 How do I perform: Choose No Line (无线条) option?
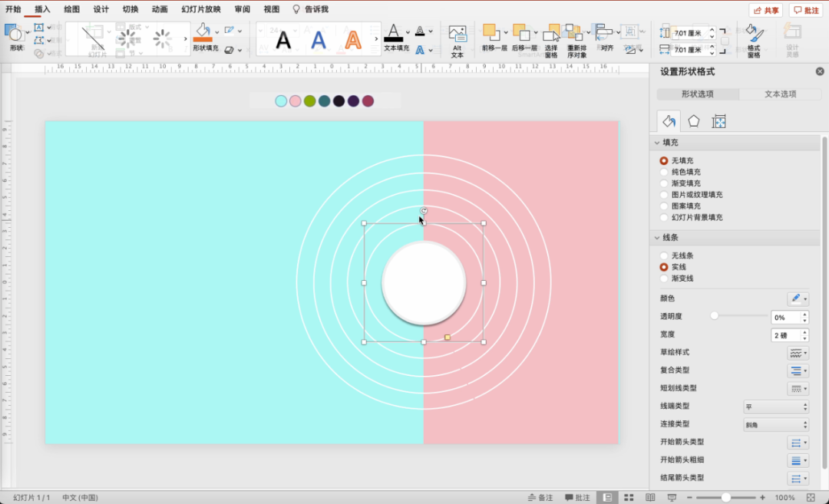(664, 255)
